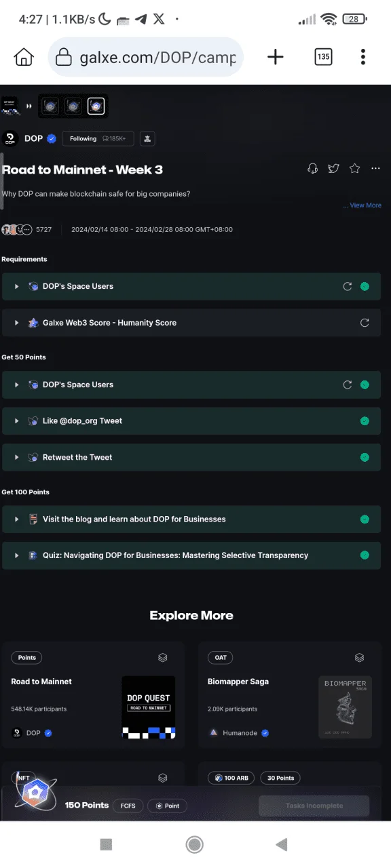This screenshot has height=868, width=391.
Task: Click green check on Quiz task
Action: pos(365,555)
